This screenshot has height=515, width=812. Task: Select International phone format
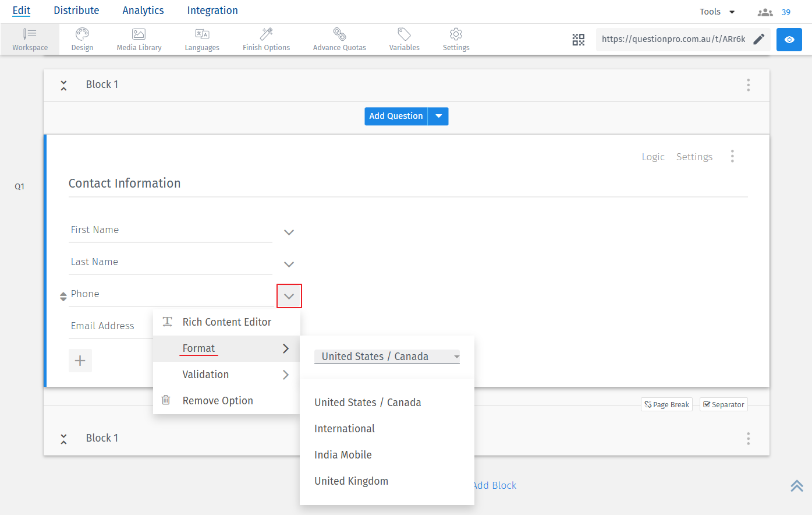coord(345,429)
